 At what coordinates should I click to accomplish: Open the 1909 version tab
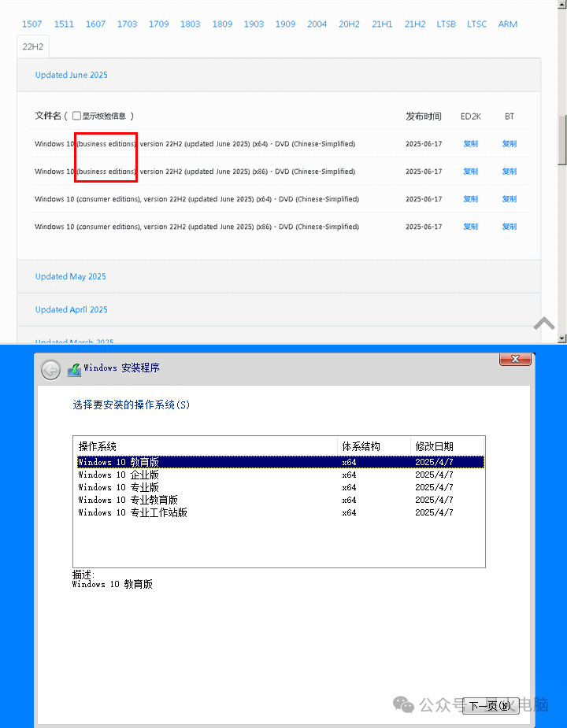[x=285, y=24]
